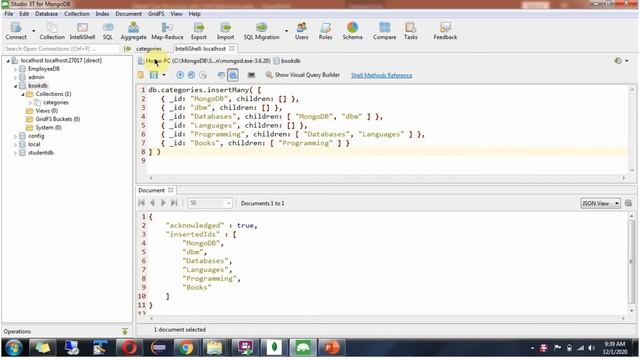The width and height of the screenshot is (640, 360).
Task: Expand the studentdb database node
Action: coord(16,153)
